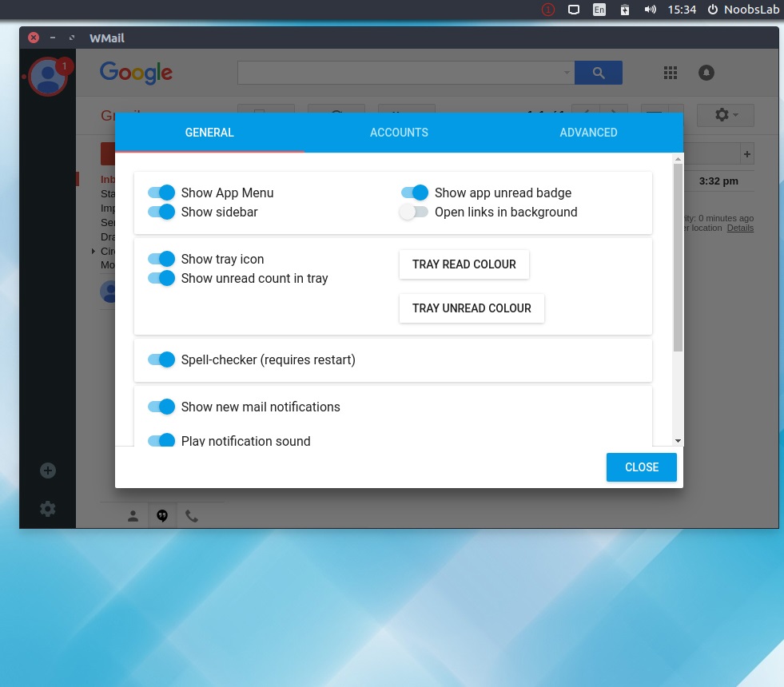Viewport: 784px width, 687px height.
Task: Open the Google apps grid
Action: pyautogui.click(x=670, y=72)
